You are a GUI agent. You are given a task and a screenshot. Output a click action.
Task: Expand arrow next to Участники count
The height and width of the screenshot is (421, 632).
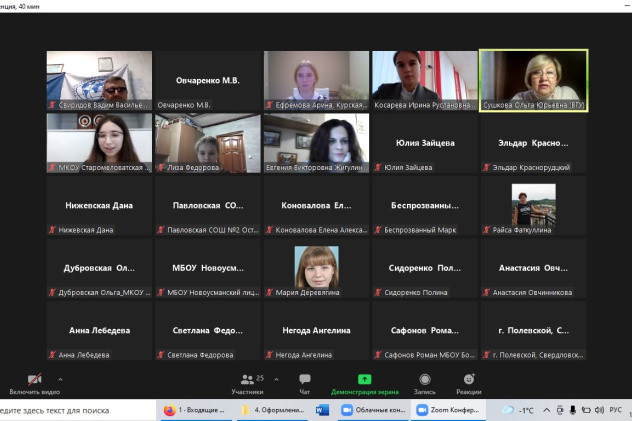(x=274, y=379)
